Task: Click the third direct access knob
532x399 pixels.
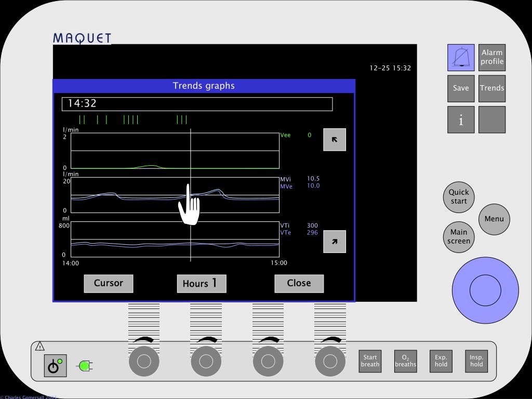Action: click(x=268, y=362)
